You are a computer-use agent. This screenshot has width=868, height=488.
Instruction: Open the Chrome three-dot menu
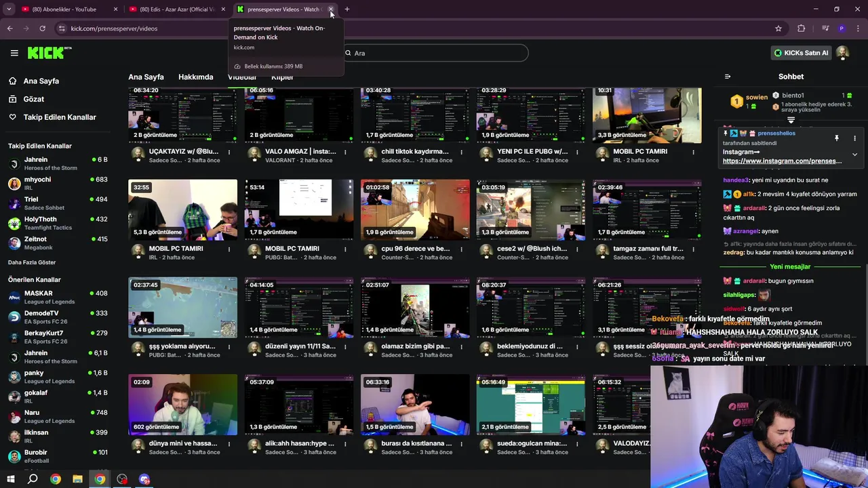tap(859, 28)
